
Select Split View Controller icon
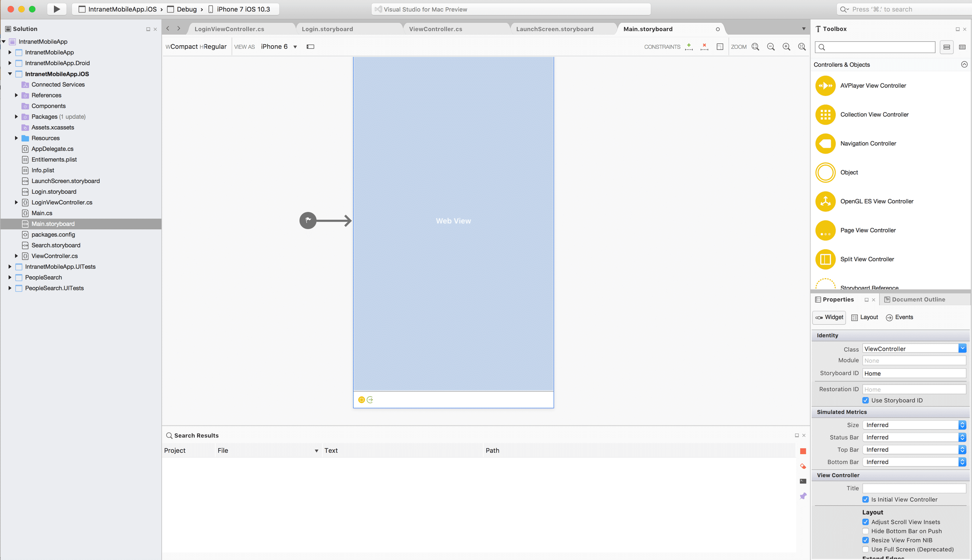(825, 259)
